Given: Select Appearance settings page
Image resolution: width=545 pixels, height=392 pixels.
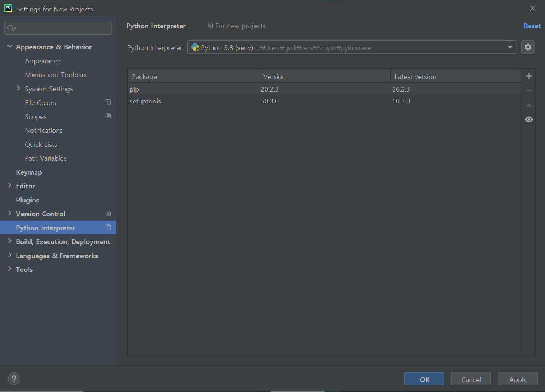Looking at the screenshot, I should pyautogui.click(x=43, y=61).
